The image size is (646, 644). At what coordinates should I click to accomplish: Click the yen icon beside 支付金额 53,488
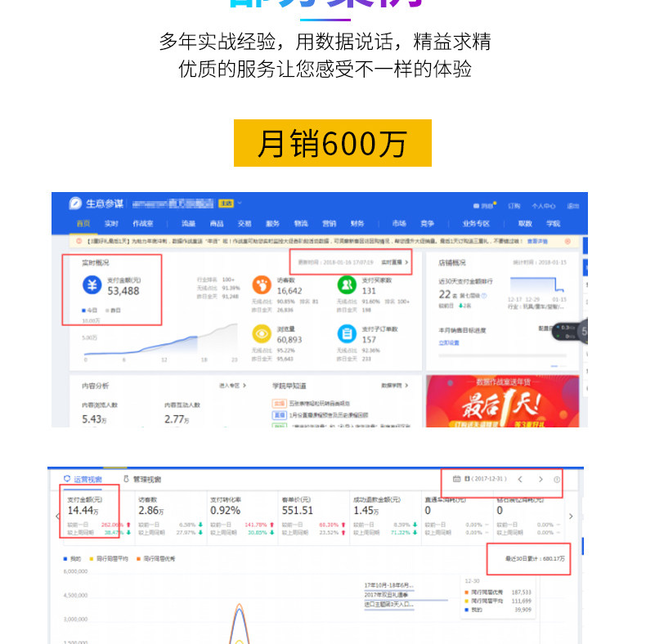(x=92, y=284)
